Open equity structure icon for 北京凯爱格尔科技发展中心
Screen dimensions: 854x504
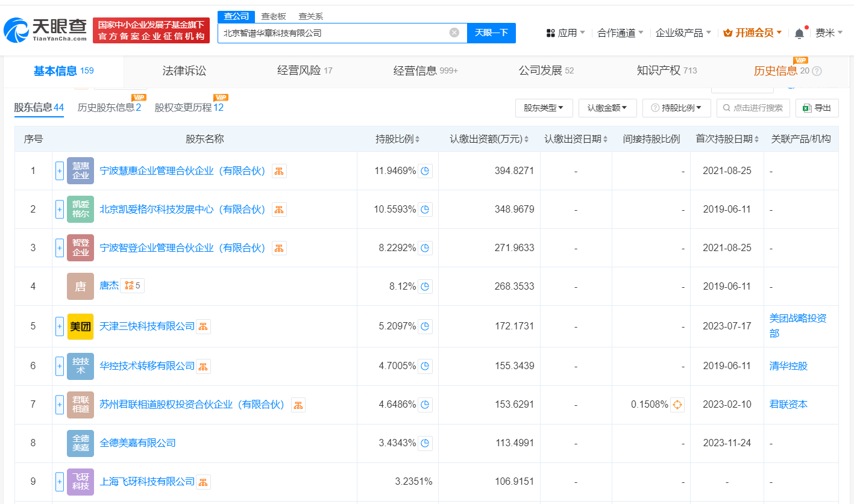[279, 210]
